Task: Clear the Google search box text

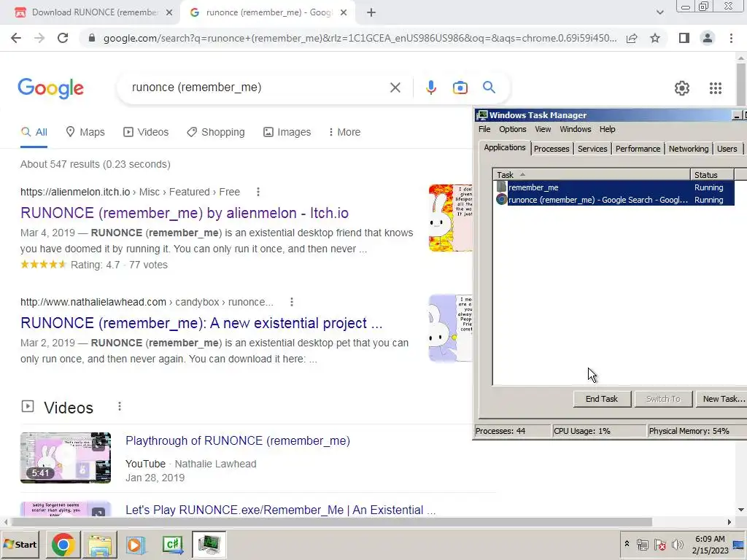Action: 395,87
